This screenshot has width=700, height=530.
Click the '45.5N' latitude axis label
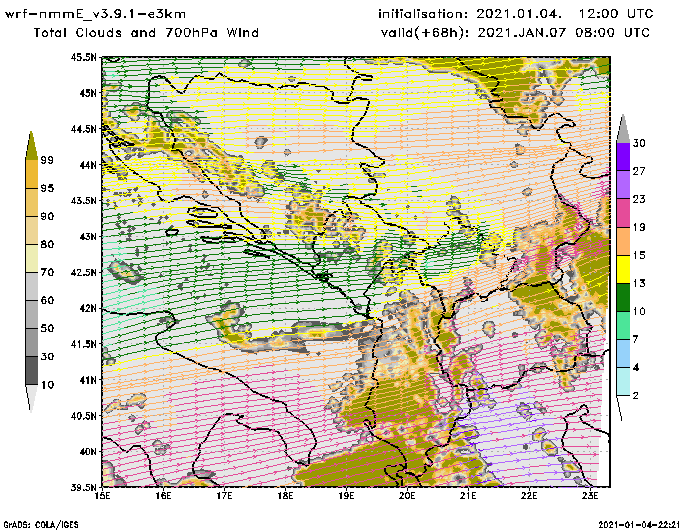coord(83,57)
